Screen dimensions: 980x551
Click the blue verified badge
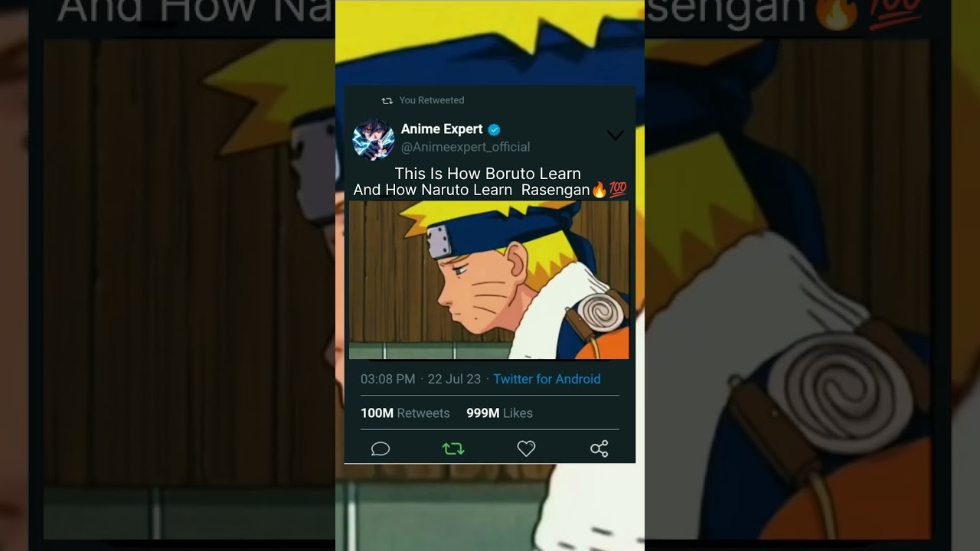494,129
